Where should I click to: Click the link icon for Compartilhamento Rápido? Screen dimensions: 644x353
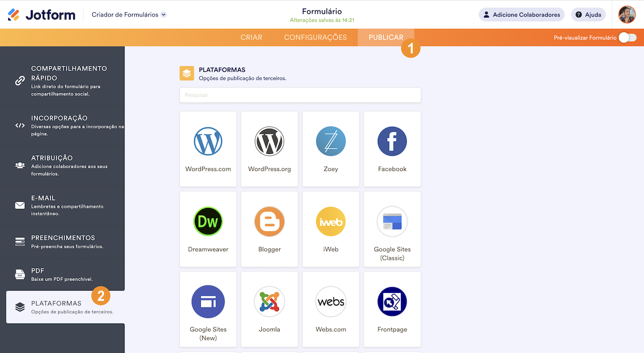coord(20,81)
